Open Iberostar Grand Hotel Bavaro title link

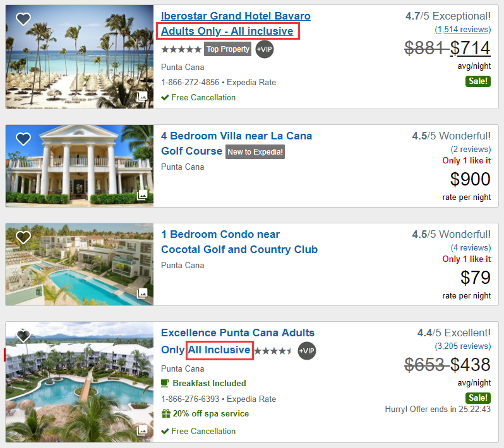pyautogui.click(x=236, y=16)
